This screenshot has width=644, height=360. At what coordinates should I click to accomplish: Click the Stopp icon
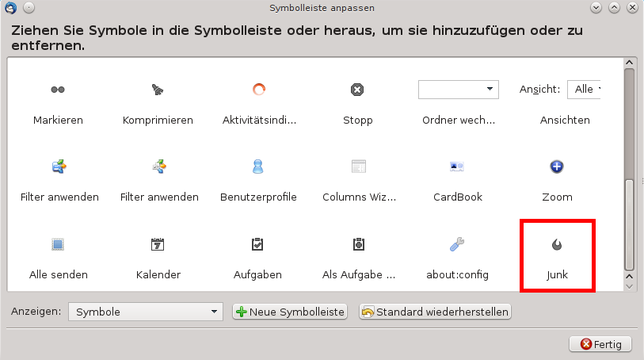tap(357, 90)
